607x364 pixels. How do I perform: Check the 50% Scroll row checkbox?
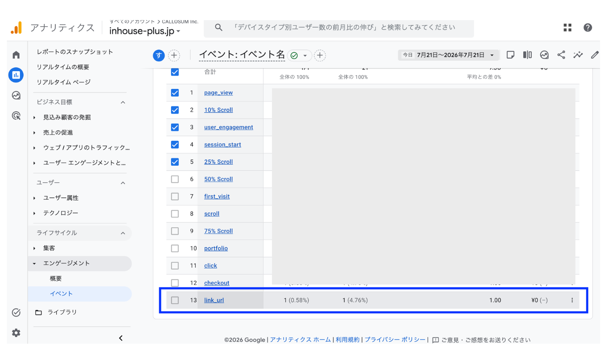click(175, 179)
